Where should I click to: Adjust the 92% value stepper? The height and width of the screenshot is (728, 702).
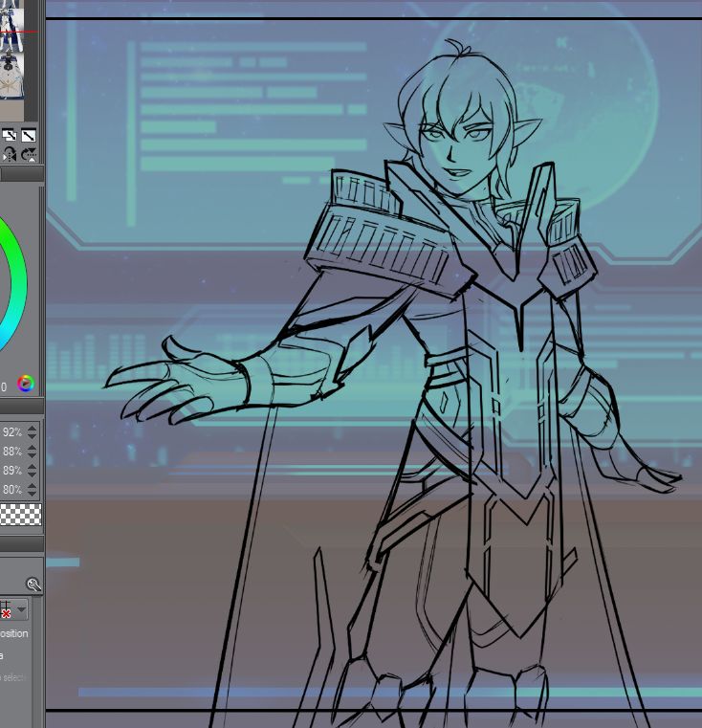pyautogui.click(x=32, y=432)
